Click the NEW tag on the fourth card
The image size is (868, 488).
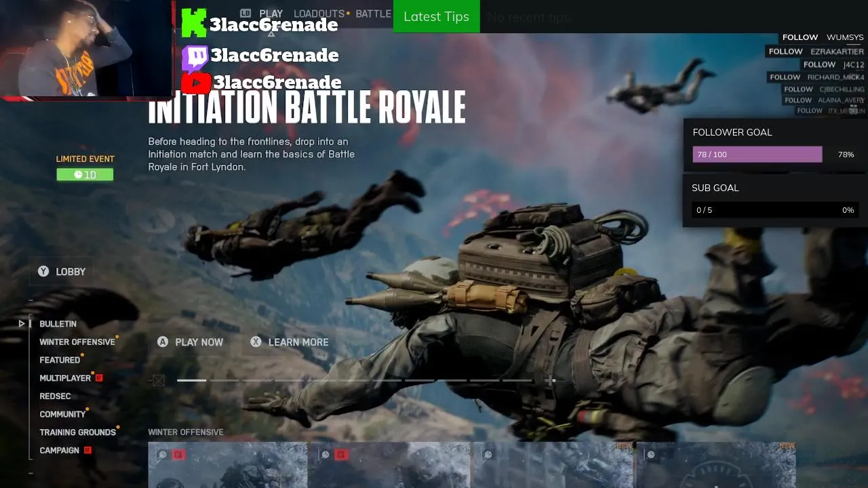(787, 446)
